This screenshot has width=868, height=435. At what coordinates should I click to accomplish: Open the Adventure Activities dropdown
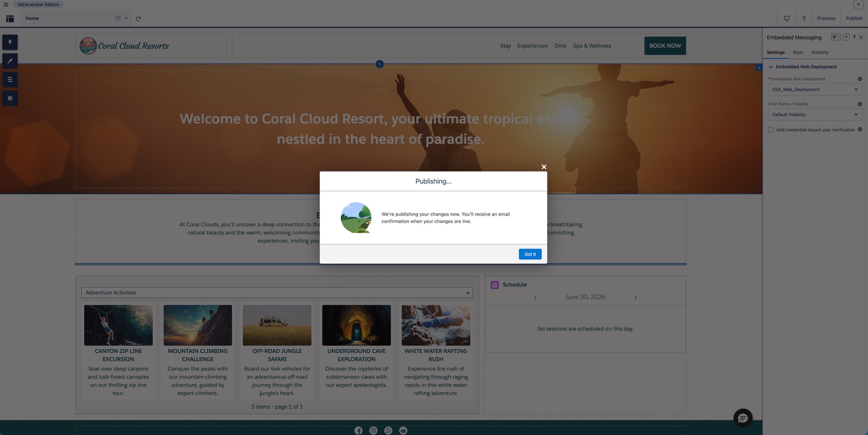click(277, 292)
